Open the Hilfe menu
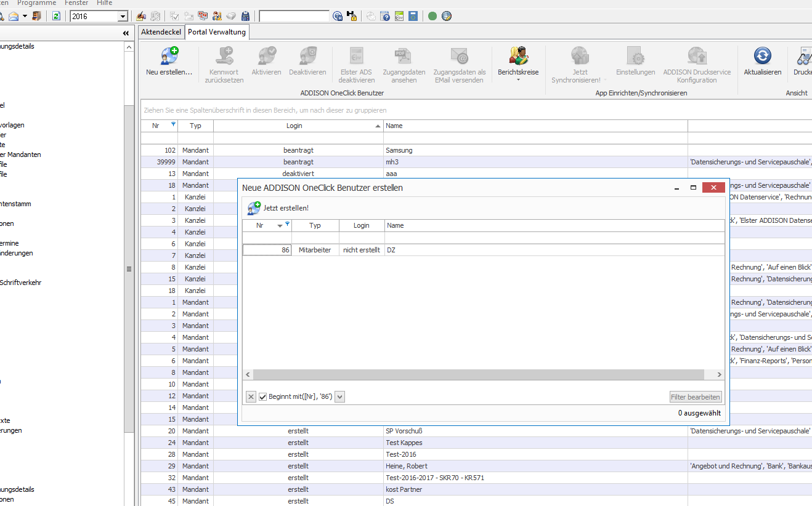Screen dimensions: 812x506 pyautogui.click(x=105, y=3)
